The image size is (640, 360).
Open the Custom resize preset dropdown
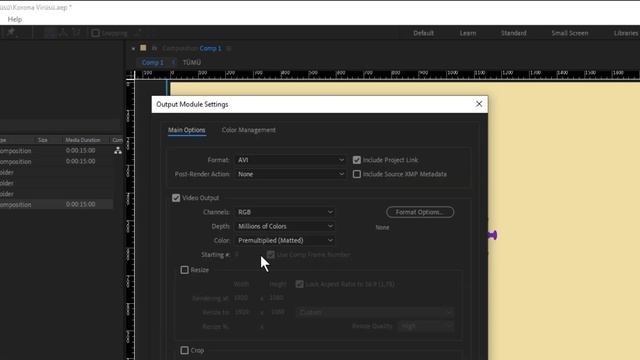[375, 312]
